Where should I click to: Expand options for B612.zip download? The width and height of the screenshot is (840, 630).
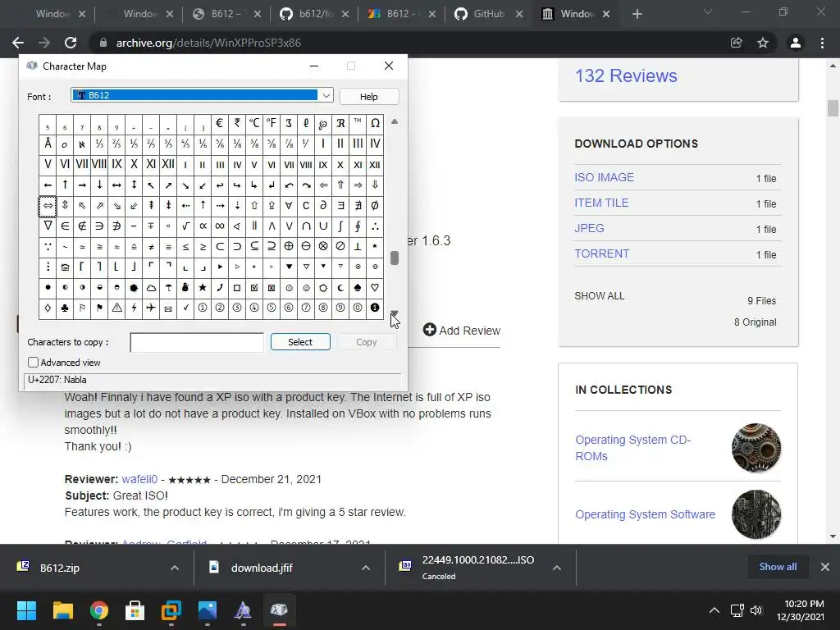pyautogui.click(x=175, y=568)
